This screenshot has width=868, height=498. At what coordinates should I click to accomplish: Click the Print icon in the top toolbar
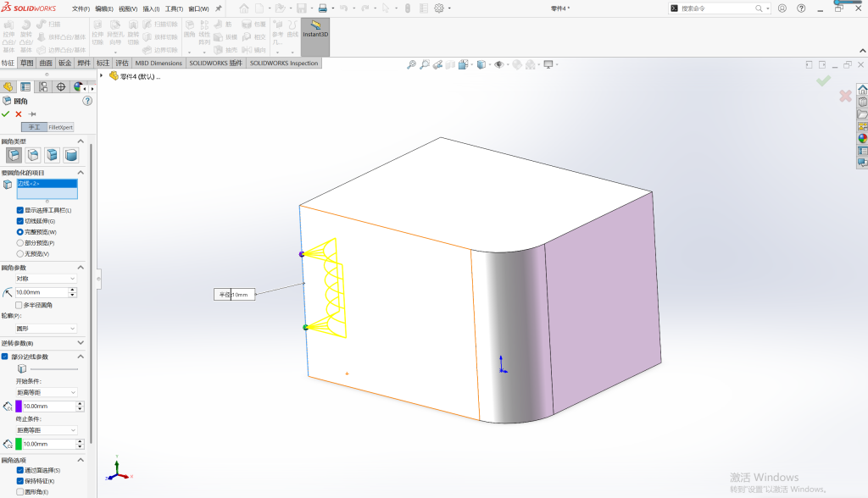323,8
